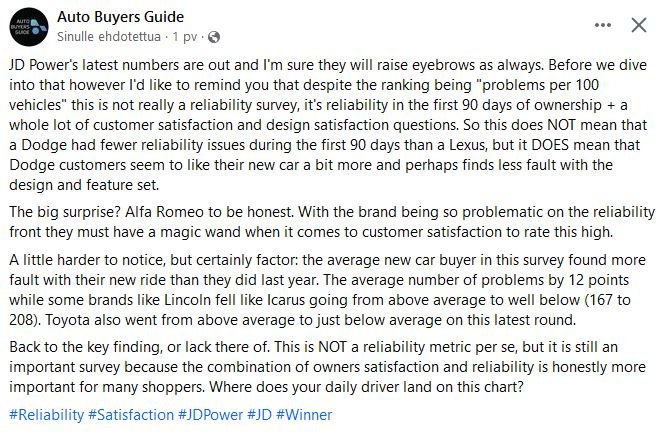This screenshot has height=435, width=670.
Task: Click the question 'Where does your daily driver land'
Action: 366,387
